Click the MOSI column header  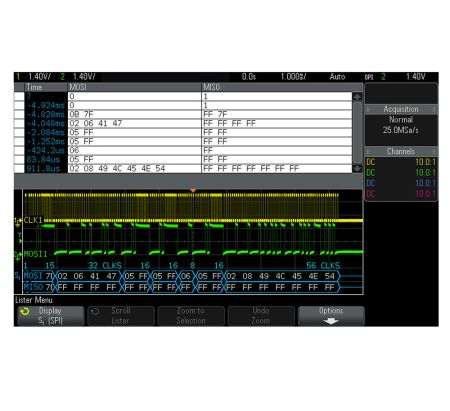pos(134,87)
